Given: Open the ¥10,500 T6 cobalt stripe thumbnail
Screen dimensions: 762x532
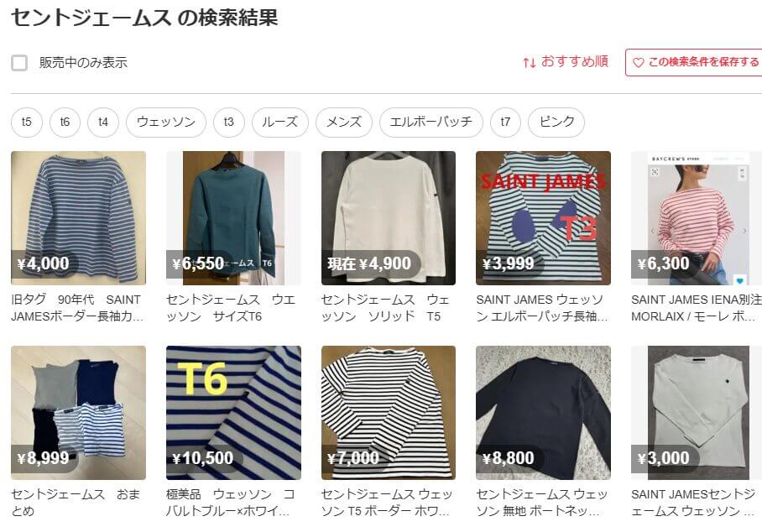Looking at the screenshot, I should tap(233, 413).
